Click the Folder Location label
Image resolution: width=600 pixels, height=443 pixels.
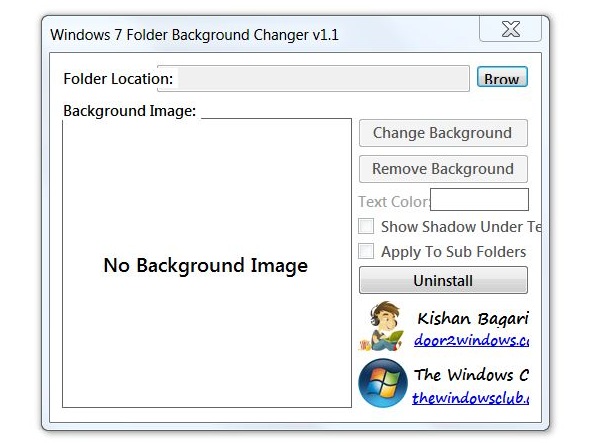pos(118,79)
